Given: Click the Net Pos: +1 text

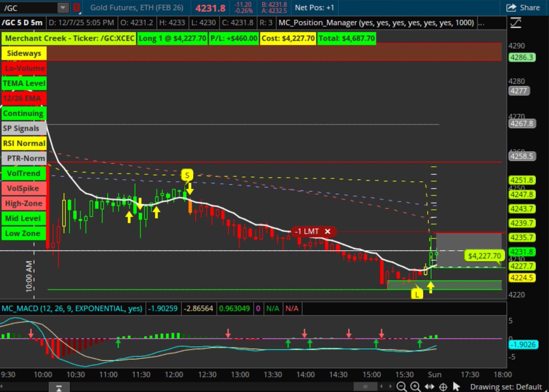Looking at the screenshot, I should [314, 7].
